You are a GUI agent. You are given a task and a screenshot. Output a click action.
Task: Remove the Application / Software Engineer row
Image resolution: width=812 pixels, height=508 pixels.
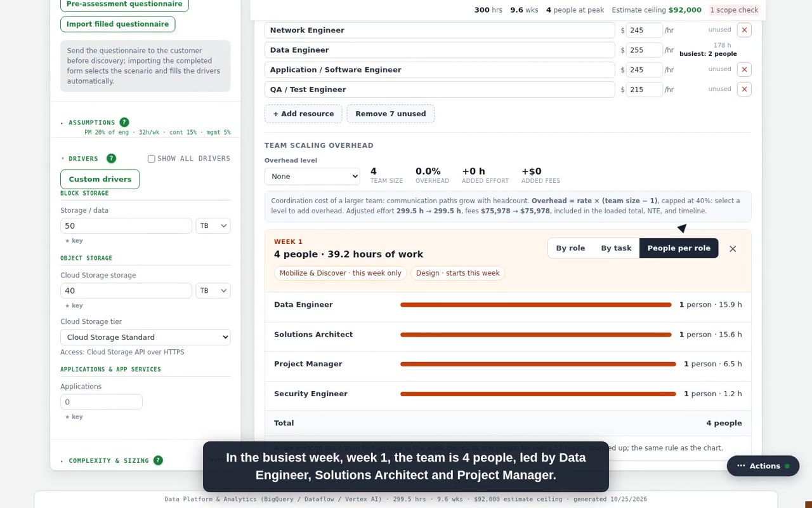coord(744,69)
